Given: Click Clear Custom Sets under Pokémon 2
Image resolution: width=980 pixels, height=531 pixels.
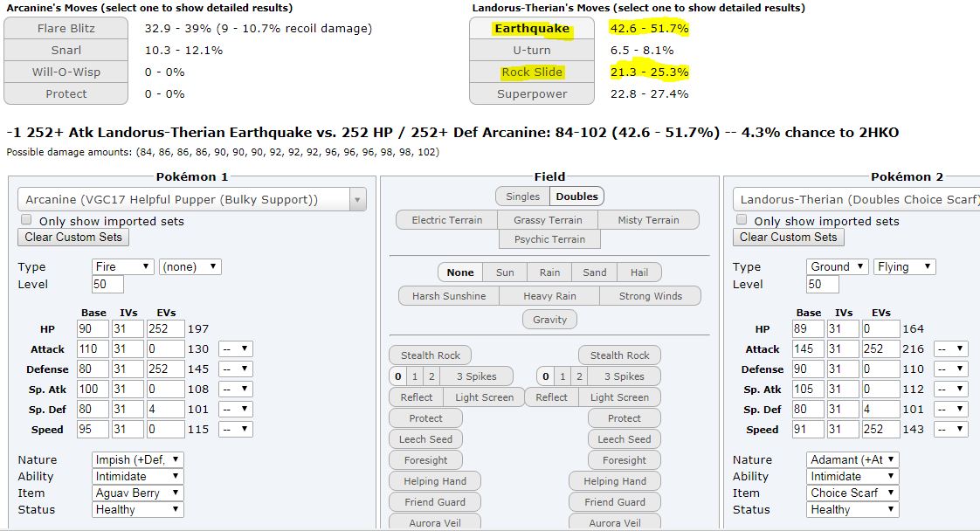Looking at the screenshot, I should (789, 237).
